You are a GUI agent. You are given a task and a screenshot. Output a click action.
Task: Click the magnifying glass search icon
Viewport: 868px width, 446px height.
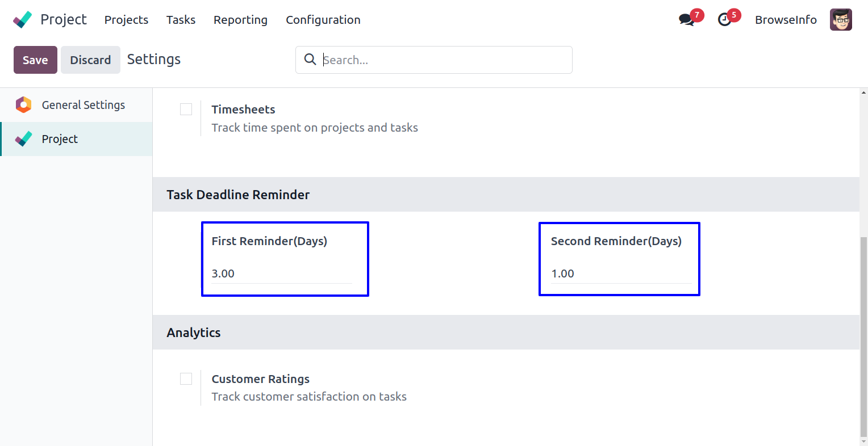[x=310, y=60]
